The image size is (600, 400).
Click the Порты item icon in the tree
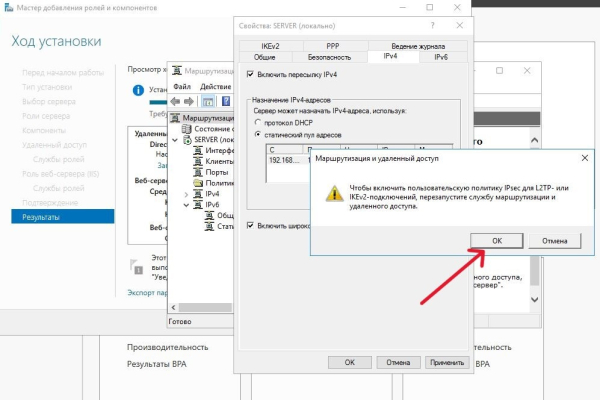[198, 172]
